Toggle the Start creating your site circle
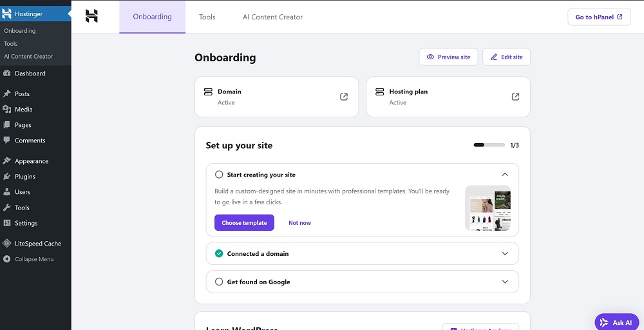The width and height of the screenshot is (644, 330). click(219, 175)
